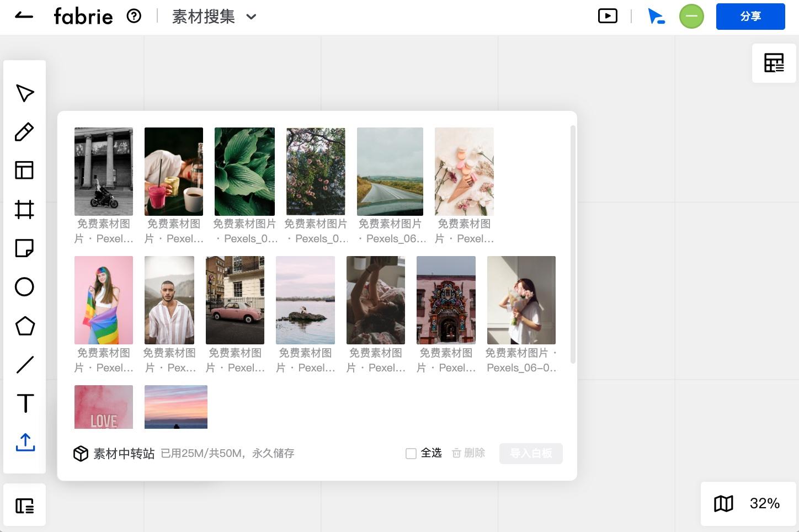Image resolution: width=799 pixels, height=532 pixels.
Task: Select the Pencil drawing tool
Action: (x=24, y=132)
